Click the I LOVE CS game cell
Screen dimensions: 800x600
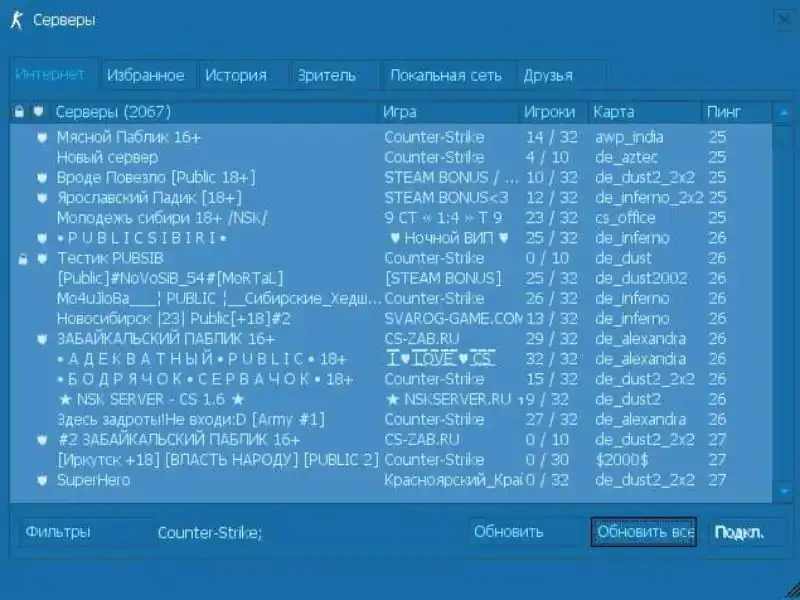(441, 358)
